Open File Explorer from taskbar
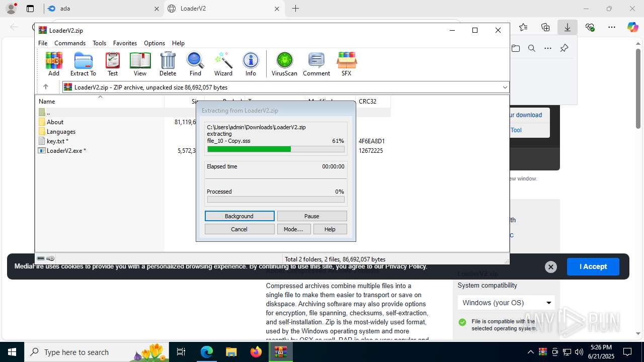This screenshot has height=362, width=644. click(x=231, y=352)
